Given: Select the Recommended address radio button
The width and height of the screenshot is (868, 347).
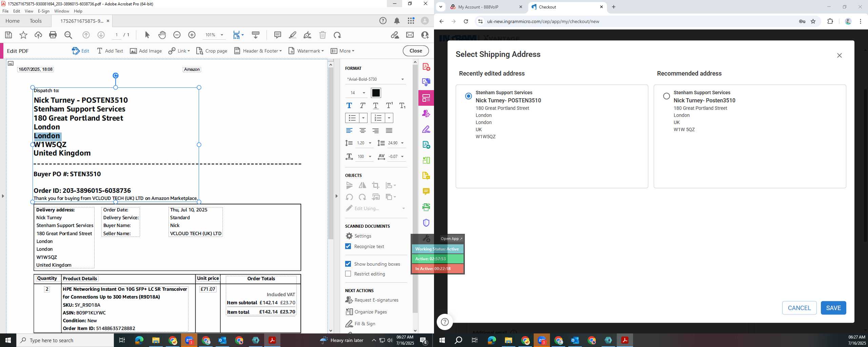Looking at the screenshot, I should tap(667, 96).
